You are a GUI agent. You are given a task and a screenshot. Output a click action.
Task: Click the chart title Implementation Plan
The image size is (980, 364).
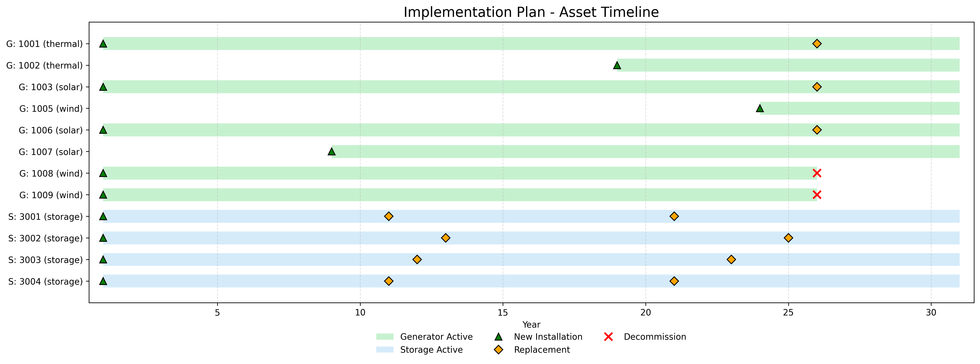(x=531, y=12)
